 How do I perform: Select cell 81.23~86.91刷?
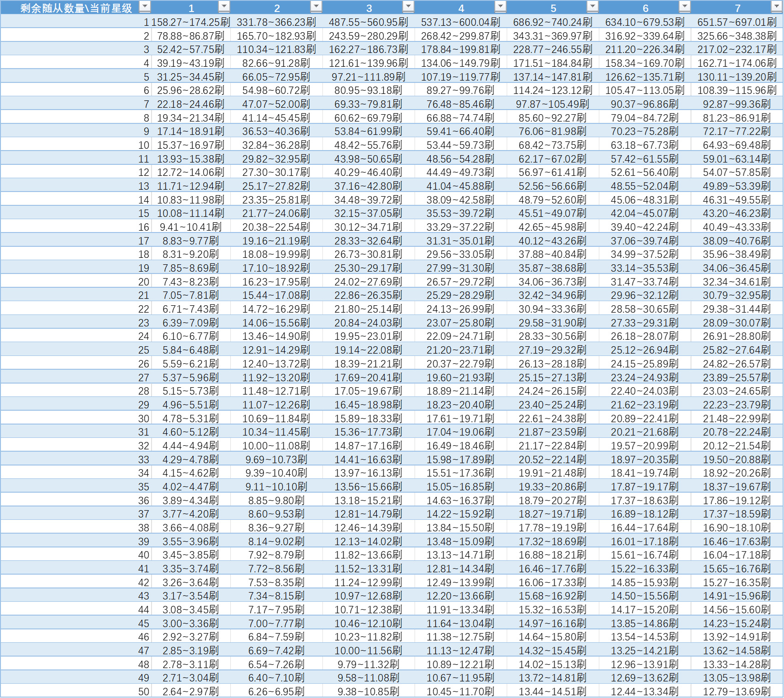pyautogui.click(x=737, y=117)
